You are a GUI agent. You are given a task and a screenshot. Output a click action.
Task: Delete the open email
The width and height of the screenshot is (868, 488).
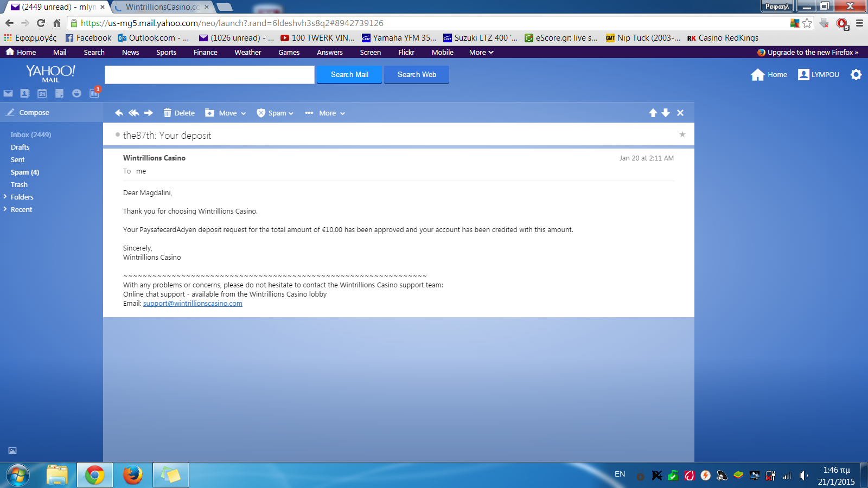[179, 113]
